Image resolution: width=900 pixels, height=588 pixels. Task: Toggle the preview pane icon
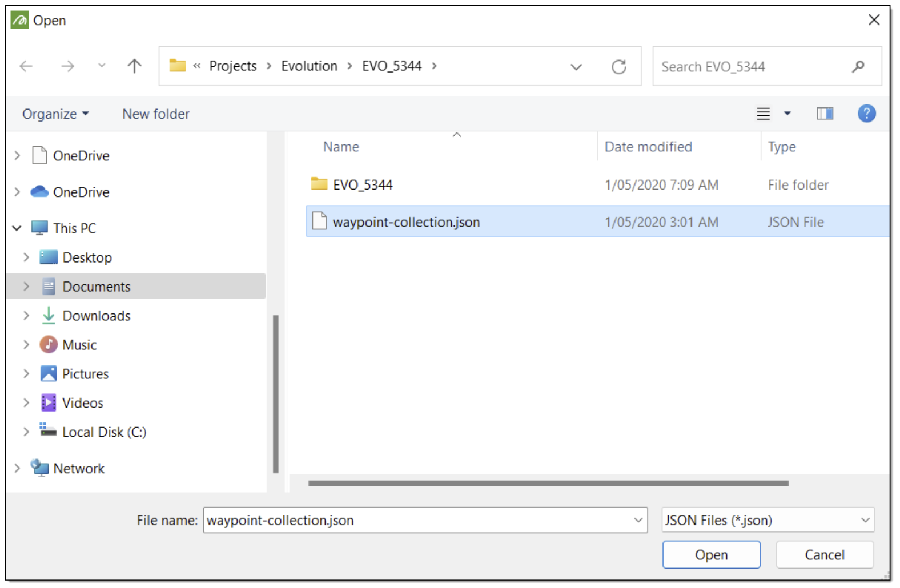point(824,114)
